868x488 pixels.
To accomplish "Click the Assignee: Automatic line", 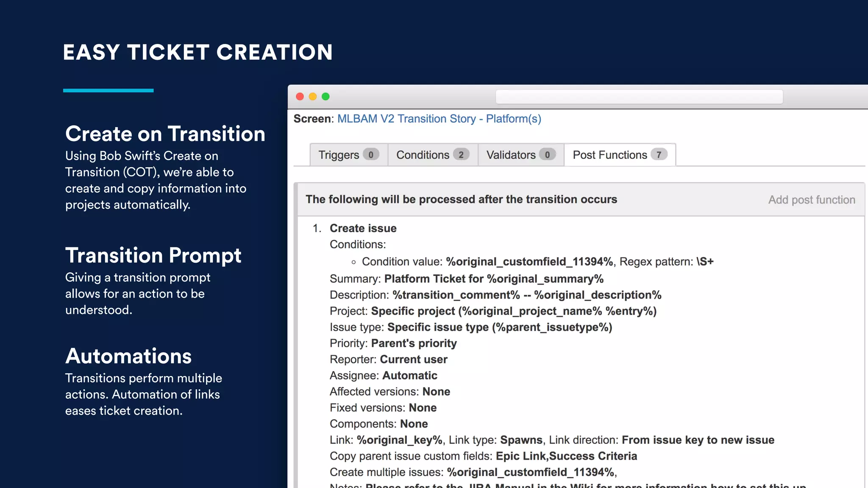I will tap(384, 375).
